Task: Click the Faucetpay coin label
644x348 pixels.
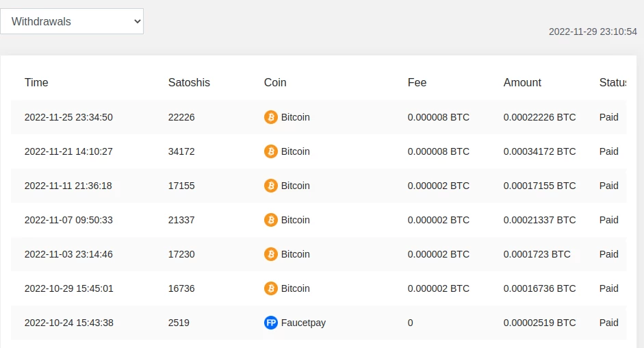Action: tap(303, 323)
